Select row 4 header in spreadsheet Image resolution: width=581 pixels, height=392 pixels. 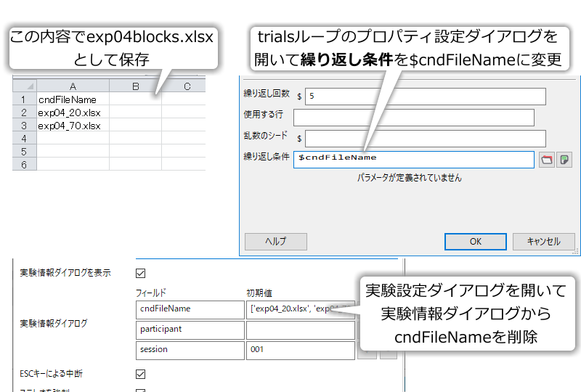25,138
